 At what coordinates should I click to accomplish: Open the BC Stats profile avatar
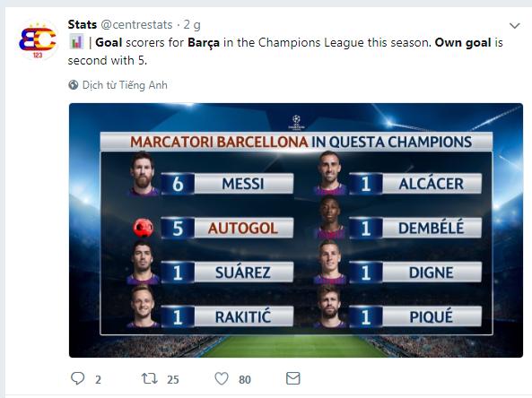click(38, 40)
